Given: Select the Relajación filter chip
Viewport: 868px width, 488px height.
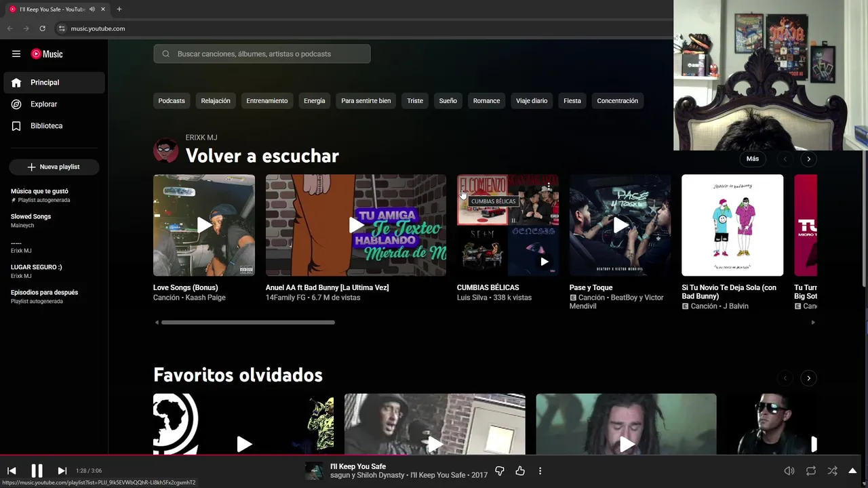Looking at the screenshot, I should (x=216, y=101).
